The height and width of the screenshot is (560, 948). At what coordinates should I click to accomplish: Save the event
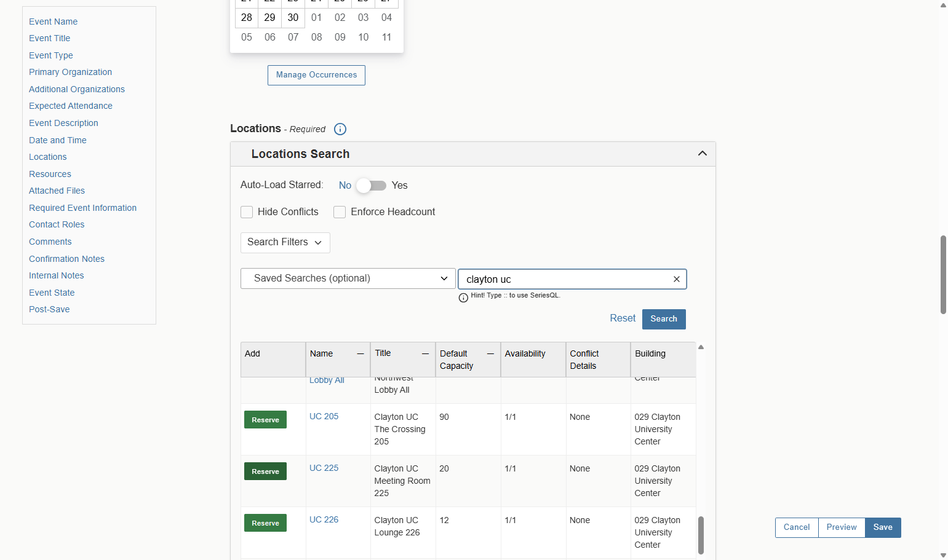pos(883,527)
